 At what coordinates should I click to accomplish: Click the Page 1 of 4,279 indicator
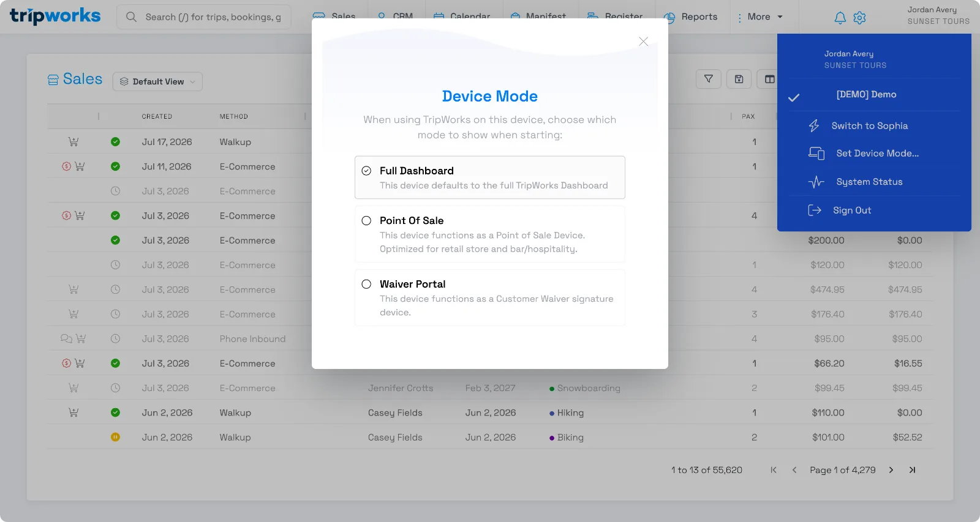coord(842,470)
